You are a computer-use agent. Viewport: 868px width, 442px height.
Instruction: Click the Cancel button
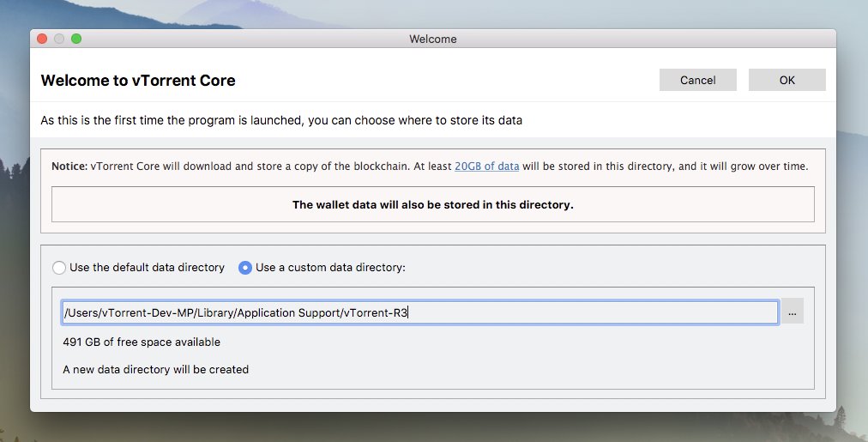click(x=697, y=80)
